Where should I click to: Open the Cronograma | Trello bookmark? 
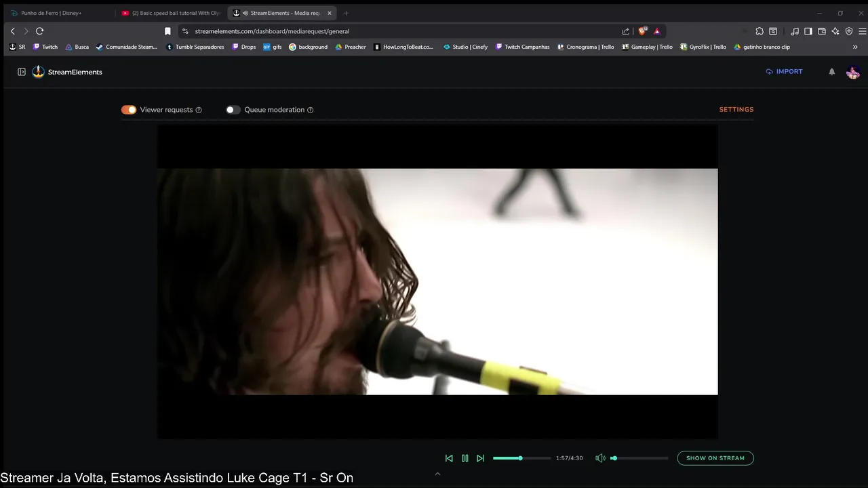click(x=585, y=47)
